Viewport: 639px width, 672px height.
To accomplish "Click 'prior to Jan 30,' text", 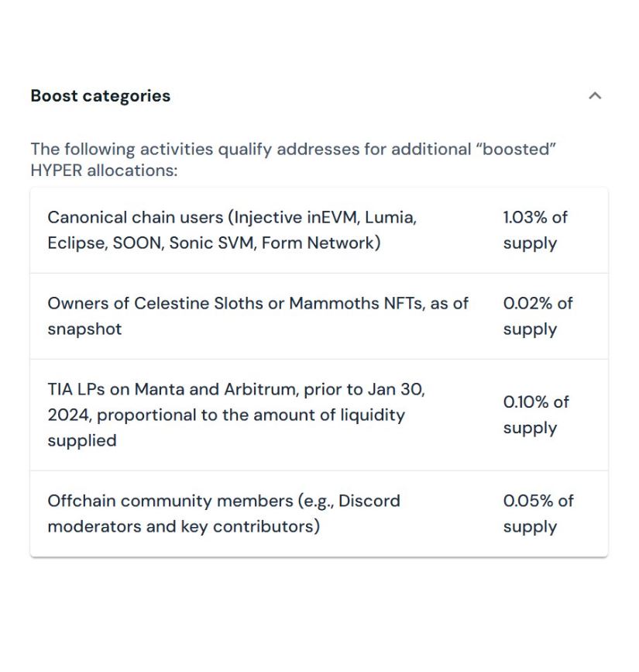I will click(365, 389).
